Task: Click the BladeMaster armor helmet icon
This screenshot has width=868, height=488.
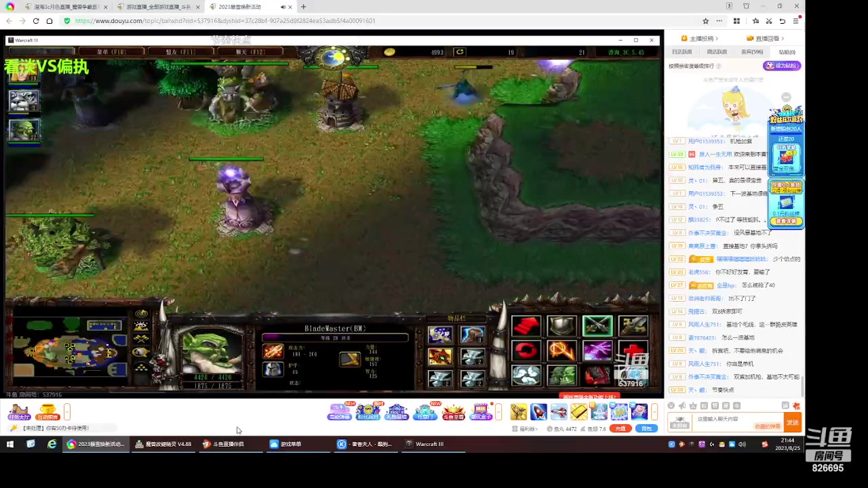Action: pos(273,369)
